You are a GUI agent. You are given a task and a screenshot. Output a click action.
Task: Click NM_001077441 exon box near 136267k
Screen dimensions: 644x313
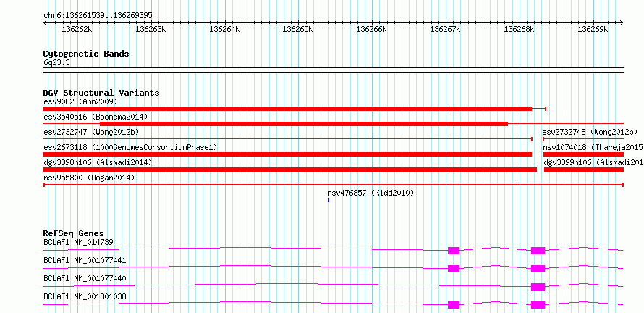(454, 269)
